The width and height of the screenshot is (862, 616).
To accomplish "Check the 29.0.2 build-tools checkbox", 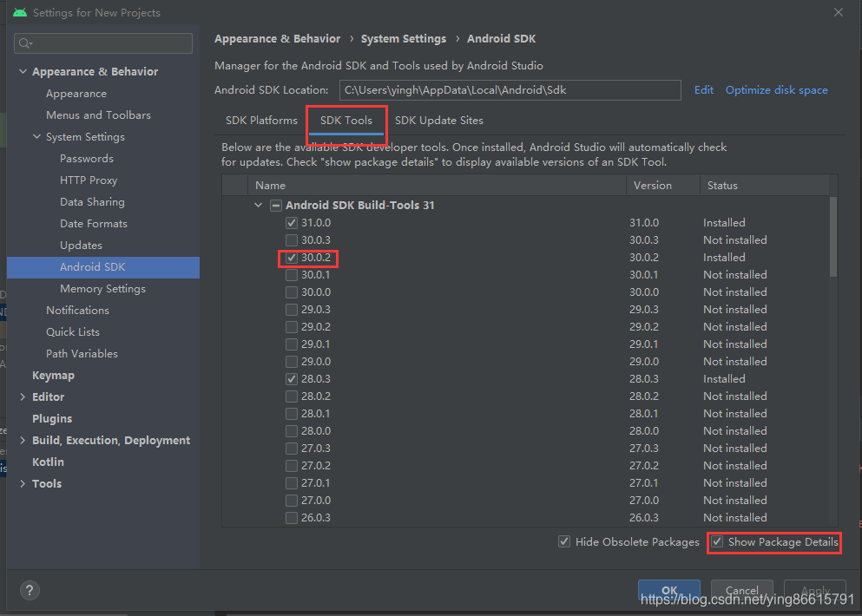I will [292, 327].
